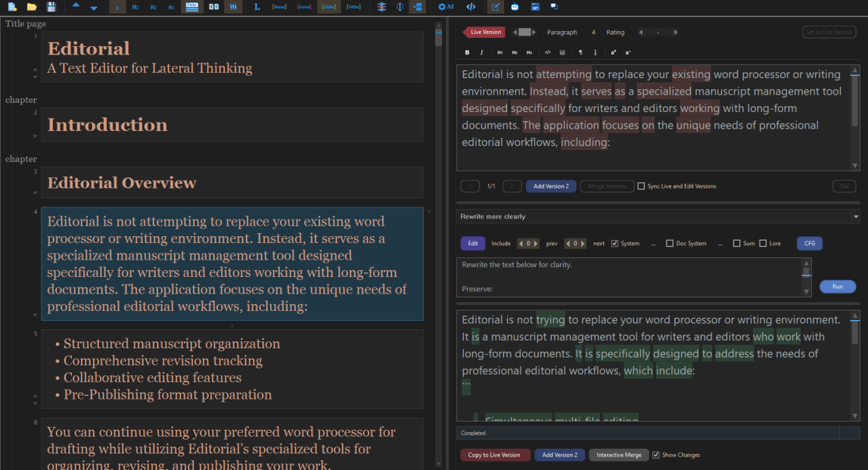The width and height of the screenshot is (868, 470).
Task: Select the H3 heading style in main toolbar
Action: pyautogui.click(x=171, y=8)
